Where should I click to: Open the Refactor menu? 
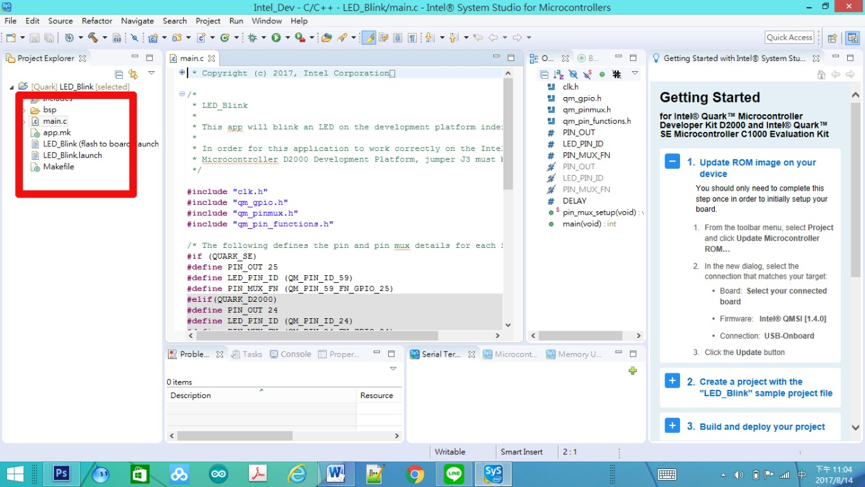[97, 21]
